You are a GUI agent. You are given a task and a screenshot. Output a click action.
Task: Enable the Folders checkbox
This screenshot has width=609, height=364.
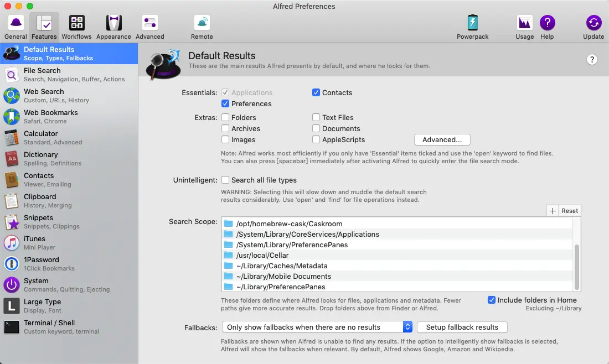[225, 117]
